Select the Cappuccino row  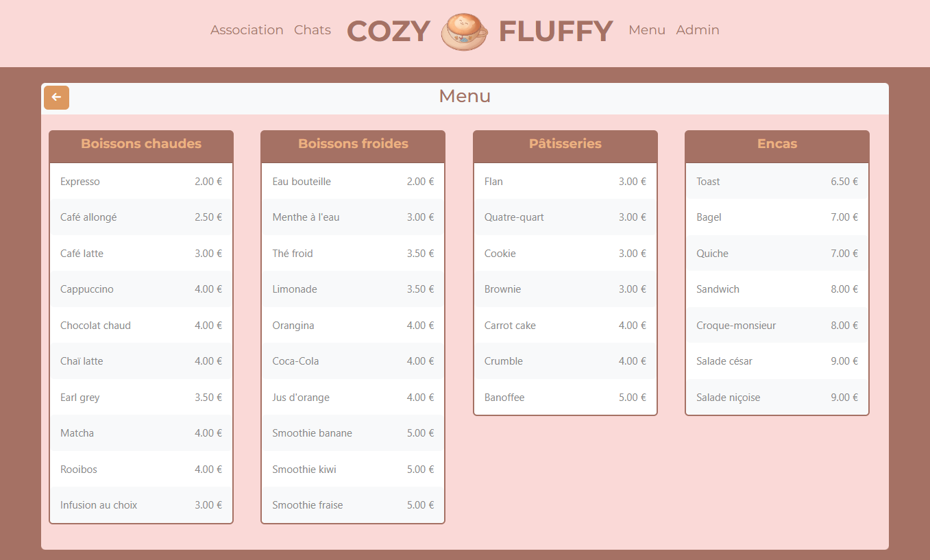(x=141, y=289)
